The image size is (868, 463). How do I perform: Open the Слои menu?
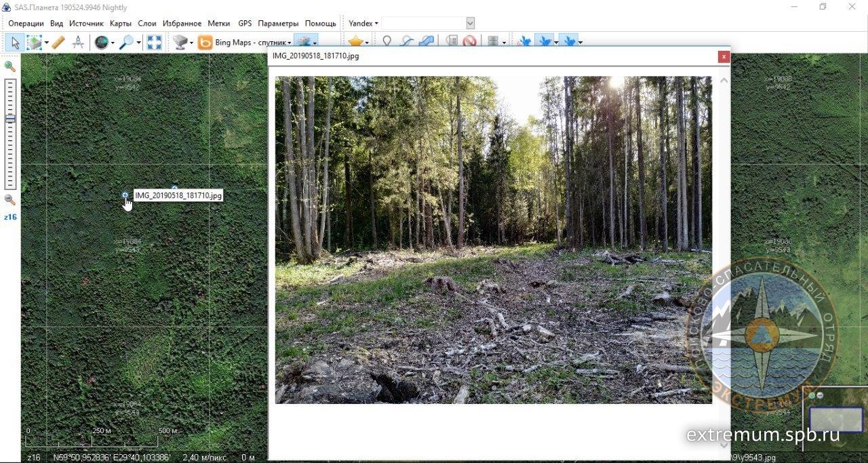(x=147, y=23)
